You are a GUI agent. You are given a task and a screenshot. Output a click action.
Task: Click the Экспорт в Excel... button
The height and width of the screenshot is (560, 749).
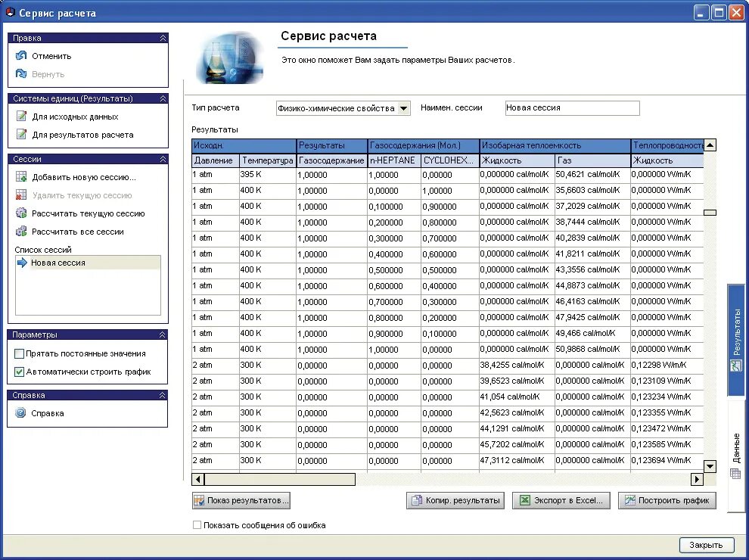(x=561, y=500)
